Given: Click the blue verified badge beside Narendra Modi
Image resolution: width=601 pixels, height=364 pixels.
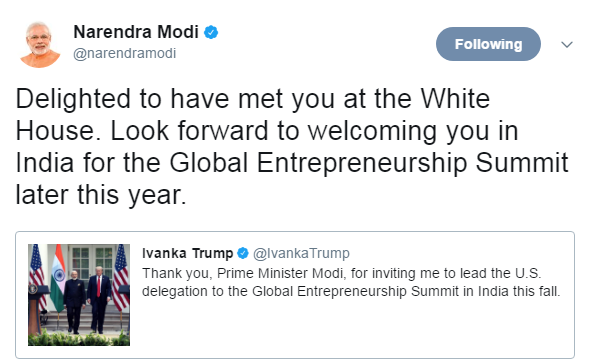Looking at the screenshot, I should pos(211,32).
